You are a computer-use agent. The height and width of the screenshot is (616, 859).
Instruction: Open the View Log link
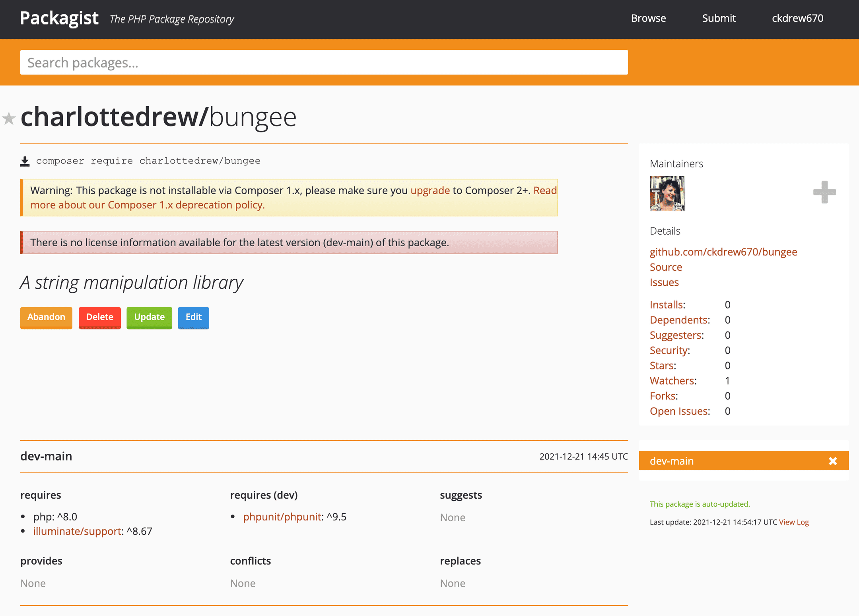pos(793,522)
